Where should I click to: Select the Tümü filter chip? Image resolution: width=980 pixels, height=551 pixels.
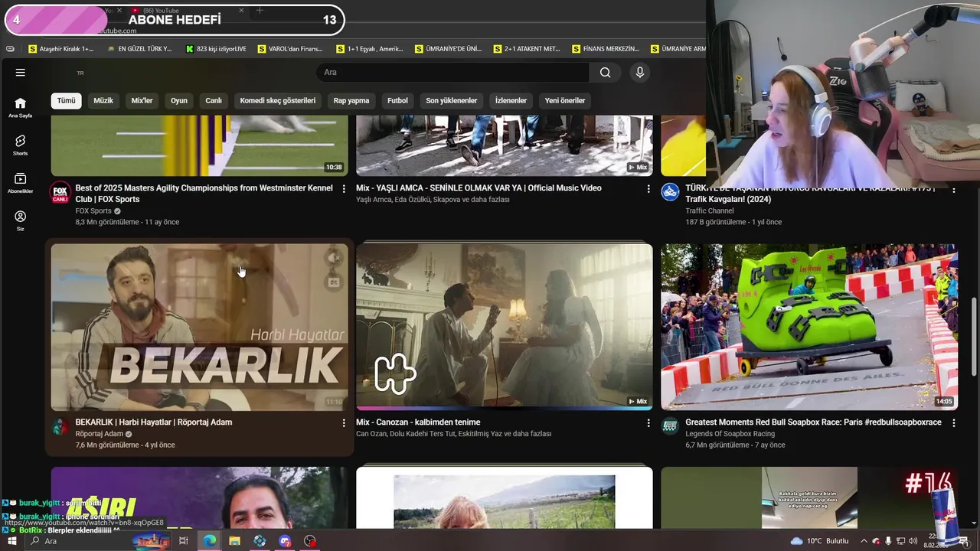coord(67,100)
